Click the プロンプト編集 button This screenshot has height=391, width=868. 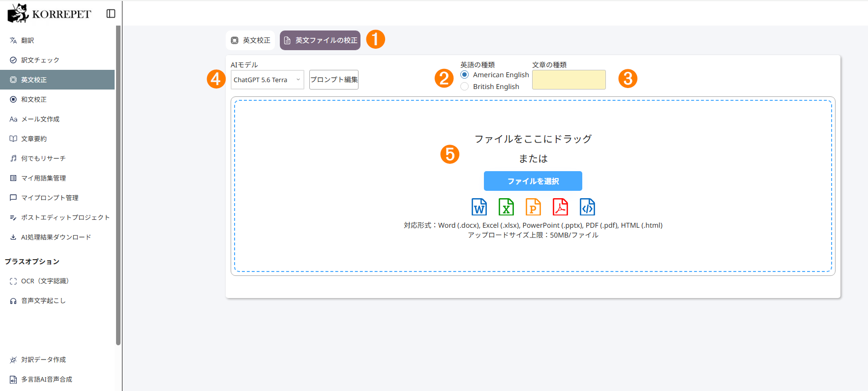334,80
